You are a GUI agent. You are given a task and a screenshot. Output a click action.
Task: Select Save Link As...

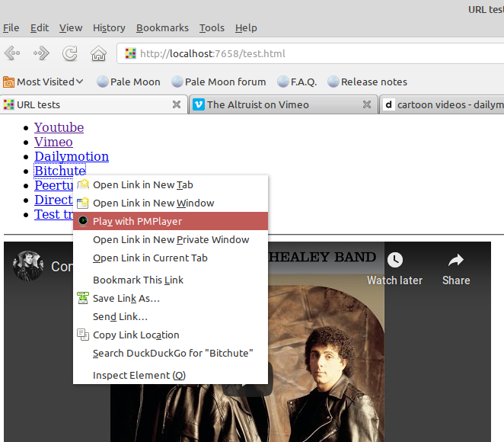171,298
